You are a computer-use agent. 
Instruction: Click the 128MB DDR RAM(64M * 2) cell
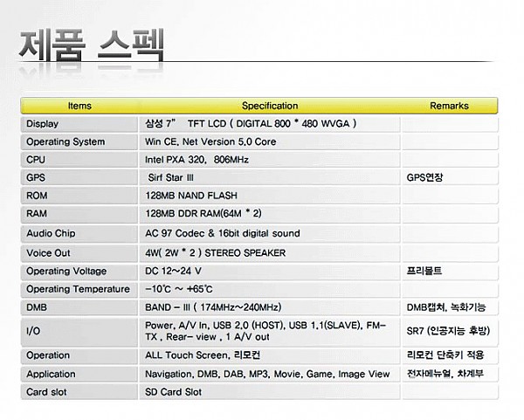coord(269,214)
